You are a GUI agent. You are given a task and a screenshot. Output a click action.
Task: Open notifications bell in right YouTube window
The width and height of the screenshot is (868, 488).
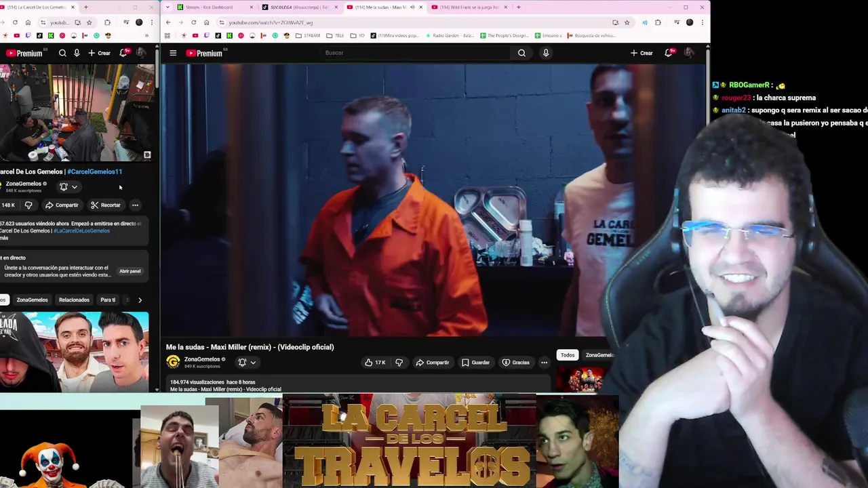(669, 53)
